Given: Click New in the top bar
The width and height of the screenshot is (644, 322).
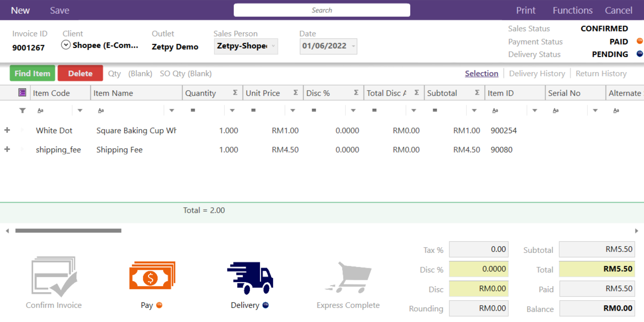Looking at the screenshot, I should [x=21, y=10].
